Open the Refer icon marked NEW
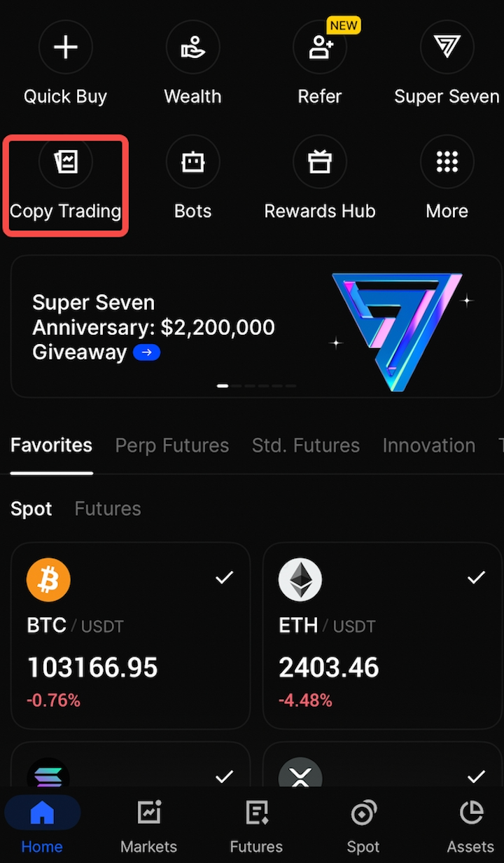This screenshot has width=504, height=863. [x=320, y=48]
